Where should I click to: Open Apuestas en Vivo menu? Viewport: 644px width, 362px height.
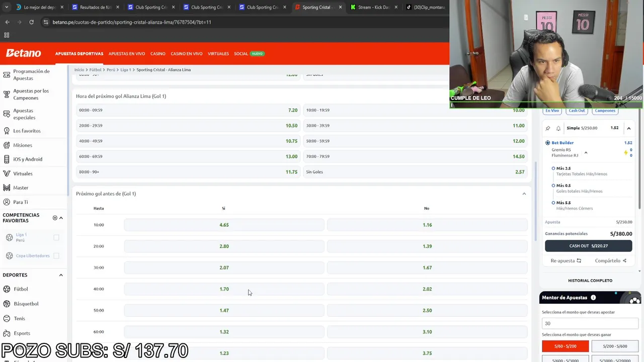(127, 53)
